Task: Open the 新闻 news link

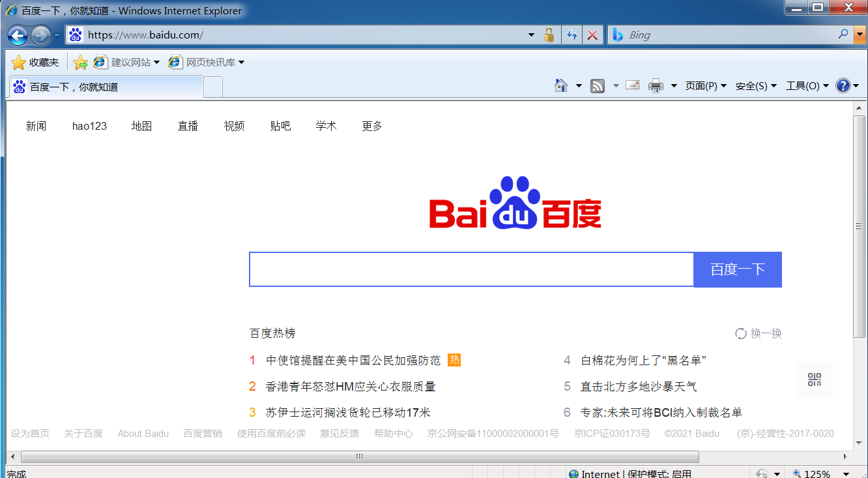Action: [36, 126]
